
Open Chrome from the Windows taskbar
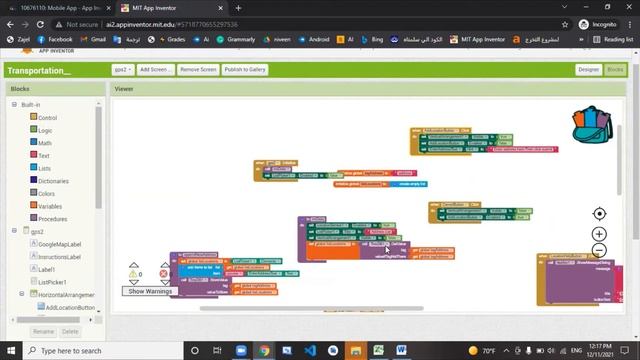[264, 351]
